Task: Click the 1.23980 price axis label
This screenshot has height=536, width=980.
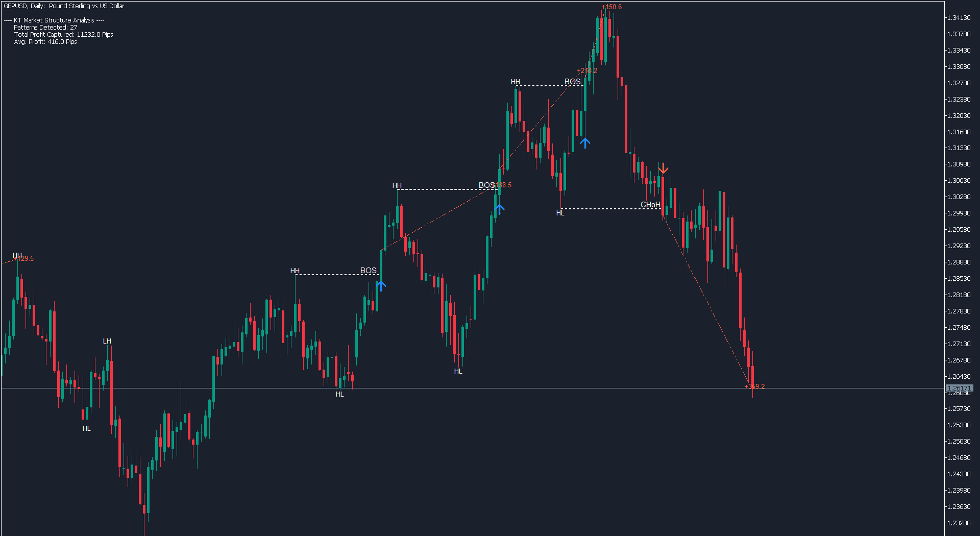Action: (959, 491)
